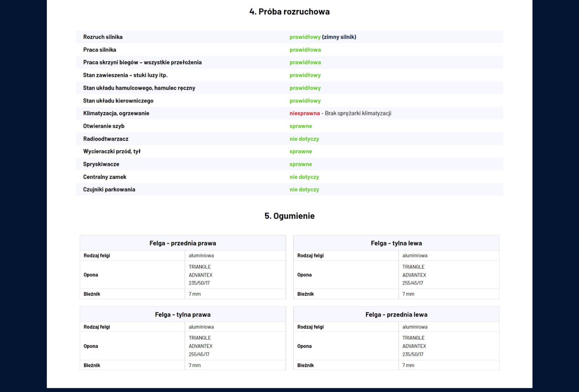This screenshot has width=579, height=392.
Task: Click the "Stan układu kierowniczego" label
Action: 118,101
